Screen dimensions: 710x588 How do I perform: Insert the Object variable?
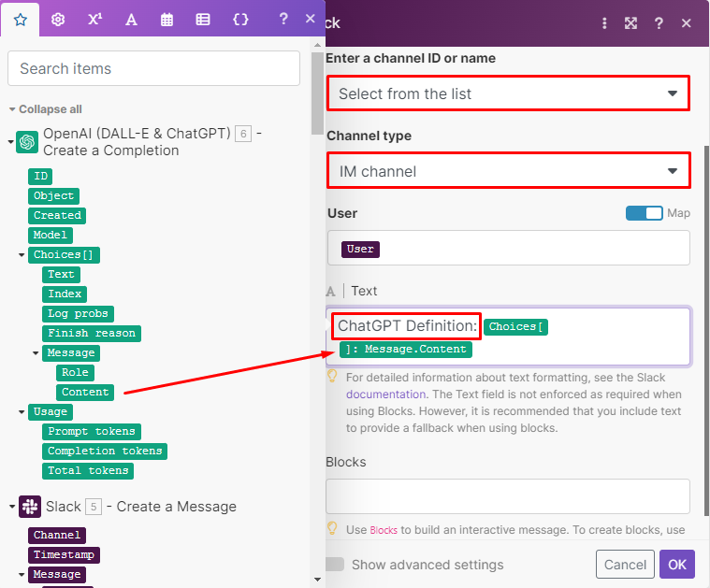pyautogui.click(x=53, y=196)
